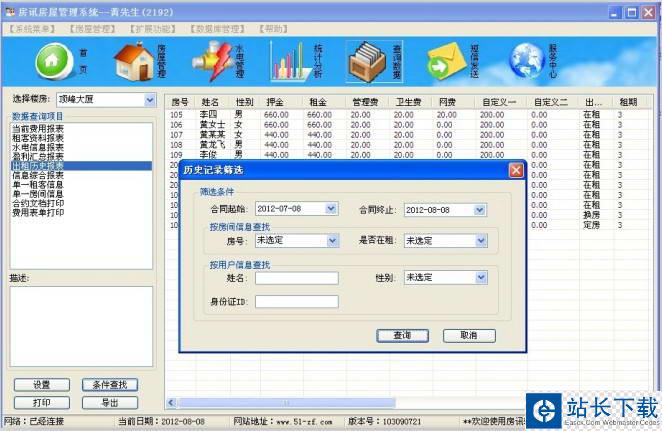Open the 房号 room number dropdown
The height and width of the screenshot is (431, 662).
pos(330,241)
